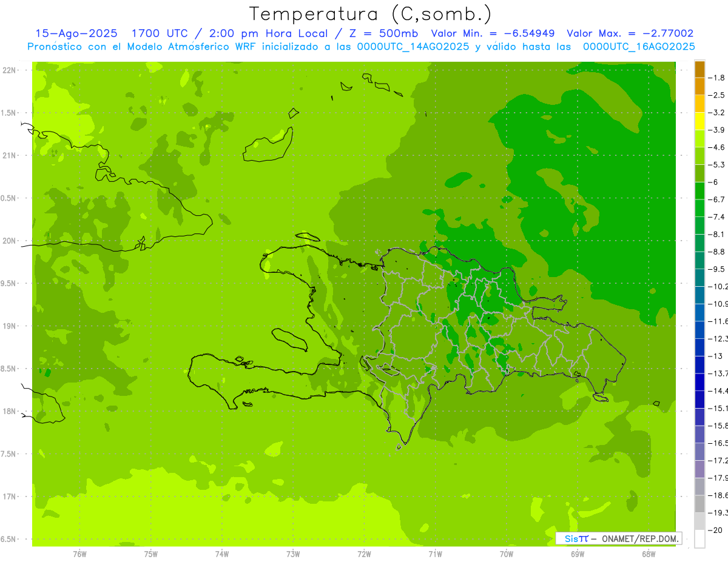This screenshot has height=562, width=728.
Task: Click the '-20' colorbar label
Action: (x=716, y=530)
